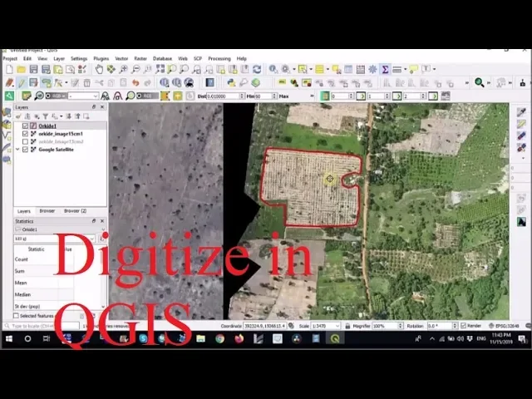This screenshot has width=532, height=399.
Task: Open the Python Console icon
Action: [x=231, y=83]
